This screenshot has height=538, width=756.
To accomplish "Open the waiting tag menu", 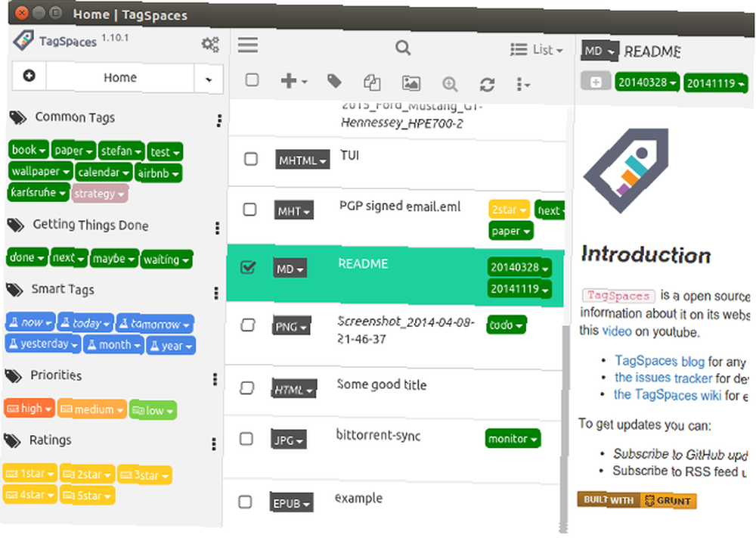I will [166, 260].
